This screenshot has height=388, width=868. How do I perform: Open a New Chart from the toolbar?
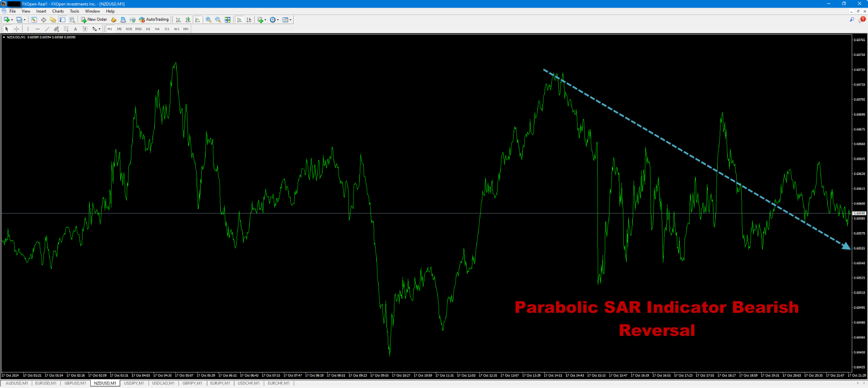pos(7,19)
